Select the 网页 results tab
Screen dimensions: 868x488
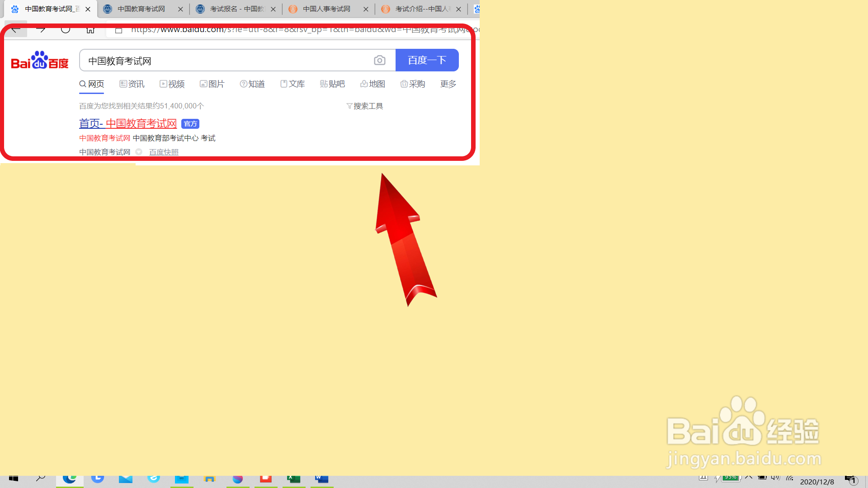point(92,84)
